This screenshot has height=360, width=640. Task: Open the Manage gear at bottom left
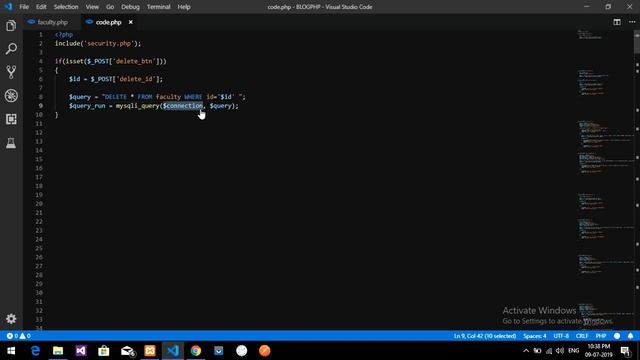[x=11, y=318]
